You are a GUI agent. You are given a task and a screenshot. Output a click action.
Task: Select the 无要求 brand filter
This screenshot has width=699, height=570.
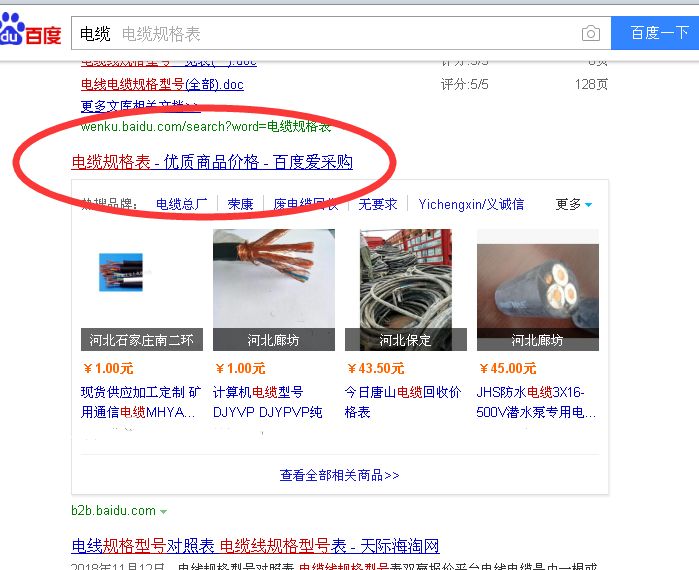(x=378, y=204)
